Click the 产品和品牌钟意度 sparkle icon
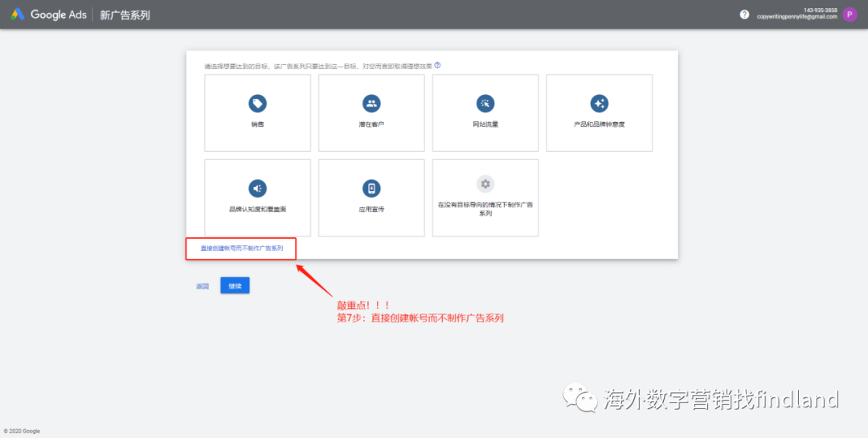The width and height of the screenshot is (868, 438). (600, 103)
